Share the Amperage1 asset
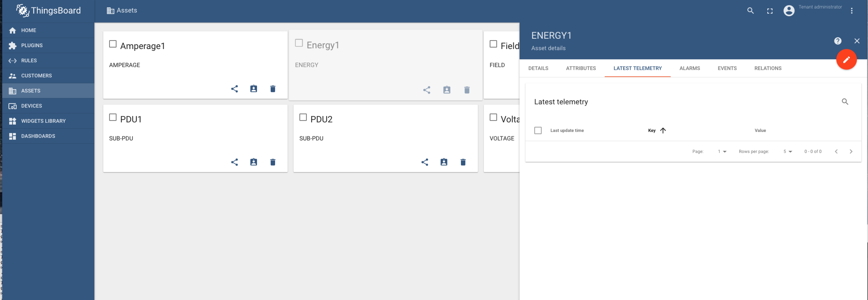Screen dimensions: 868x300 pos(235,89)
